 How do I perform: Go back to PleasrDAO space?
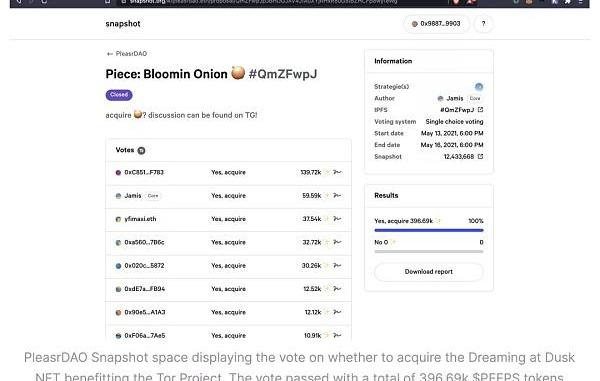[x=127, y=54]
